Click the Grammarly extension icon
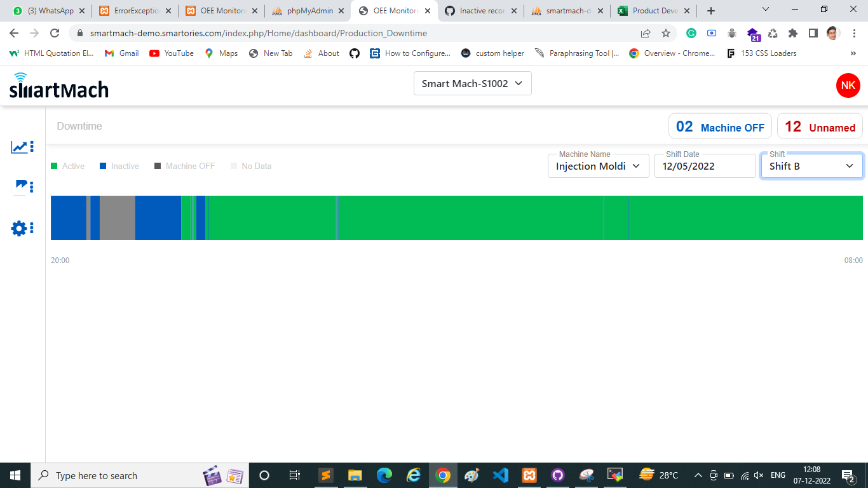The height and width of the screenshot is (488, 868). [691, 32]
